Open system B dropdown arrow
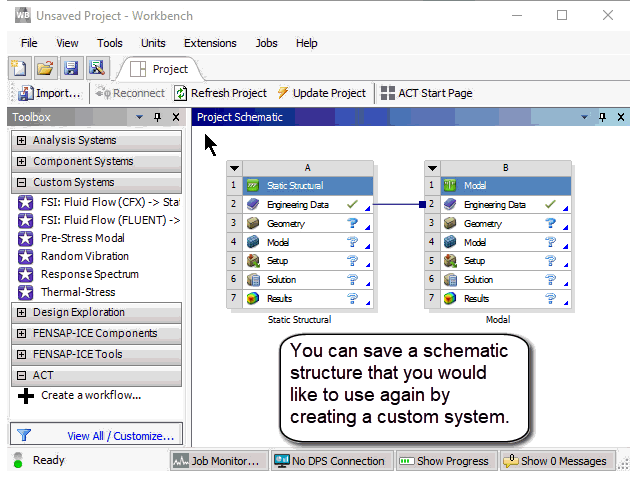Screen dimensions: 640x480 click(432, 168)
